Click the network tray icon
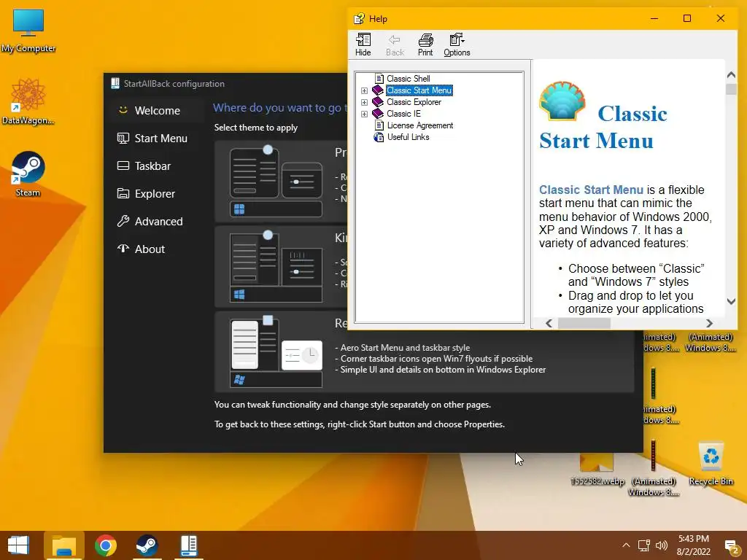 point(644,545)
